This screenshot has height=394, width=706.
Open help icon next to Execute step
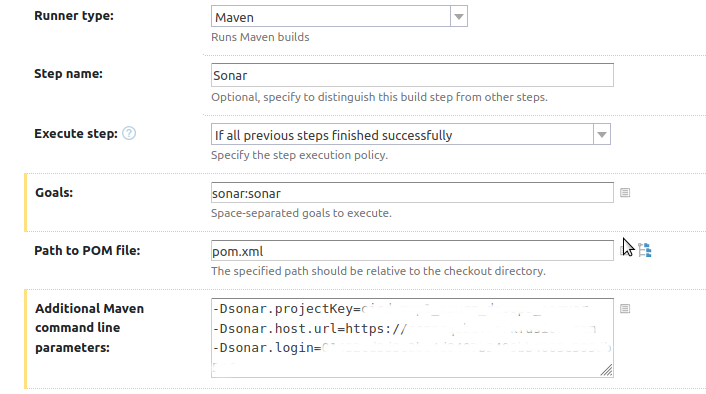point(129,133)
